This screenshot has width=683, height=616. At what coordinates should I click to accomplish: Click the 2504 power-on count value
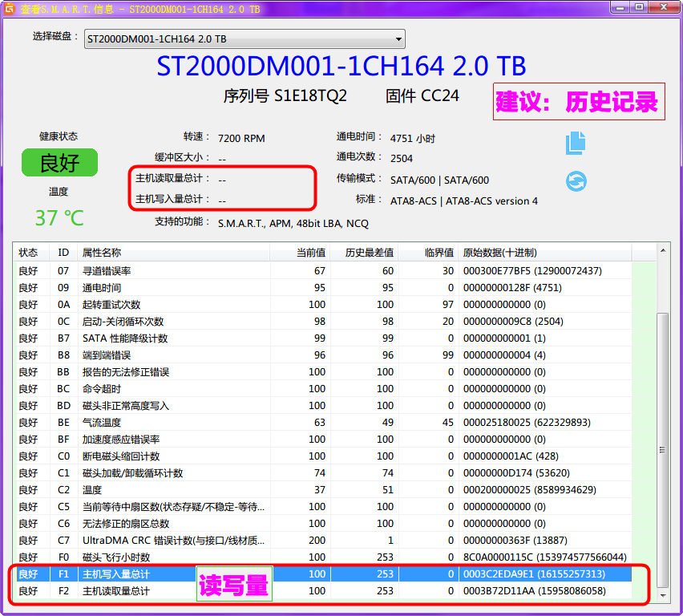401,158
